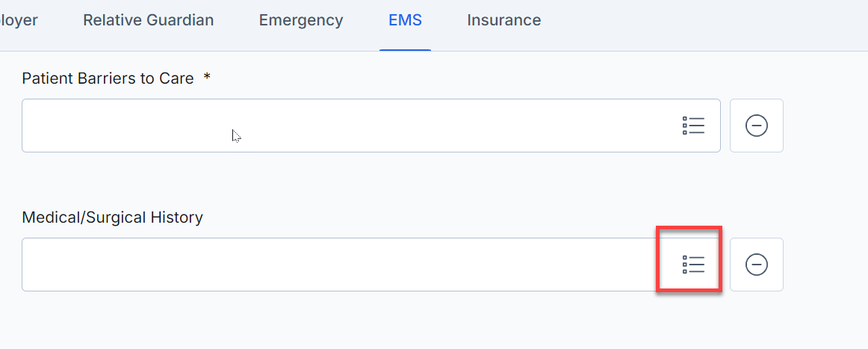Go to the Insurance tab
Viewport: 868px width, 349px height.
coord(503,20)
